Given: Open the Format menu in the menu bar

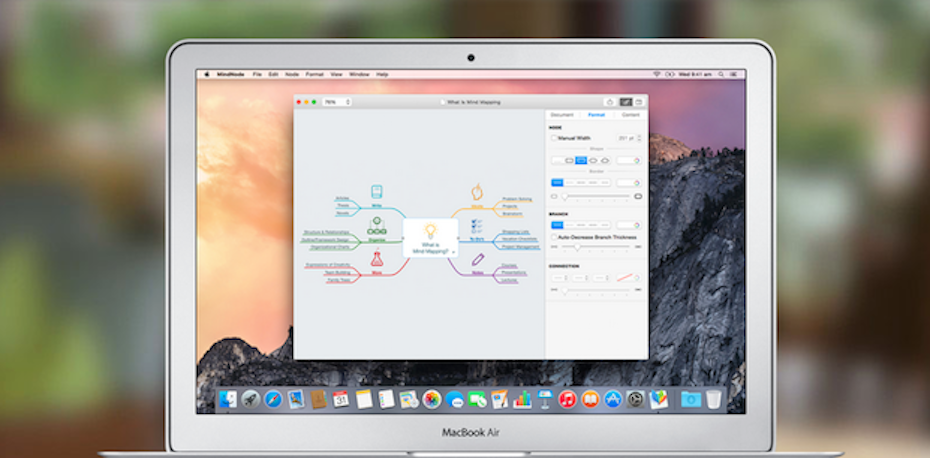Looking at the screenshot, I should (x=314, y=75).
